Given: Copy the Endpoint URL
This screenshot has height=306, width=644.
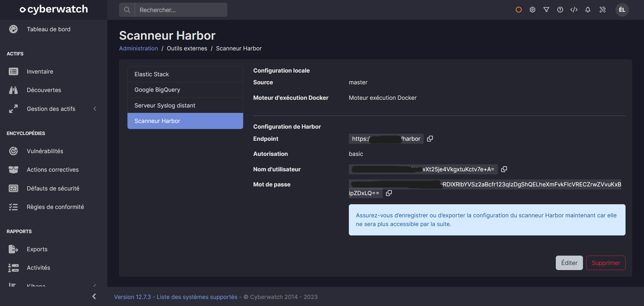Looking at the screenshot, I should (x=430, y=139).
